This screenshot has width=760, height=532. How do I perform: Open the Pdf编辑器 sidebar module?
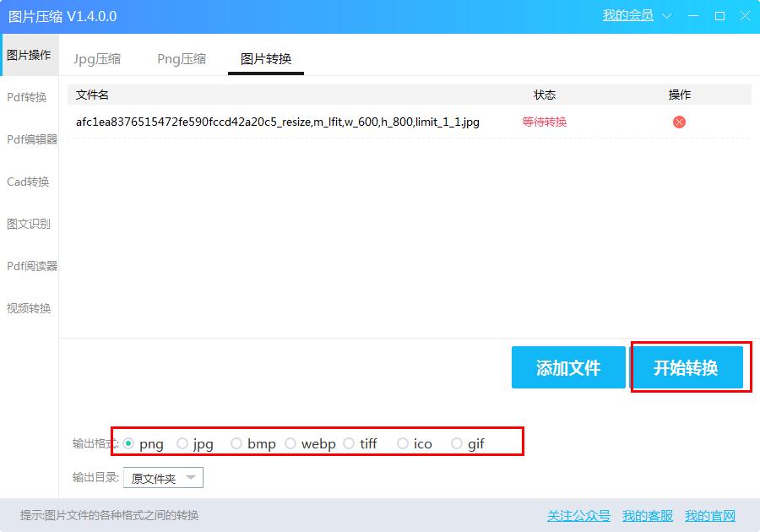click(30, 139)
